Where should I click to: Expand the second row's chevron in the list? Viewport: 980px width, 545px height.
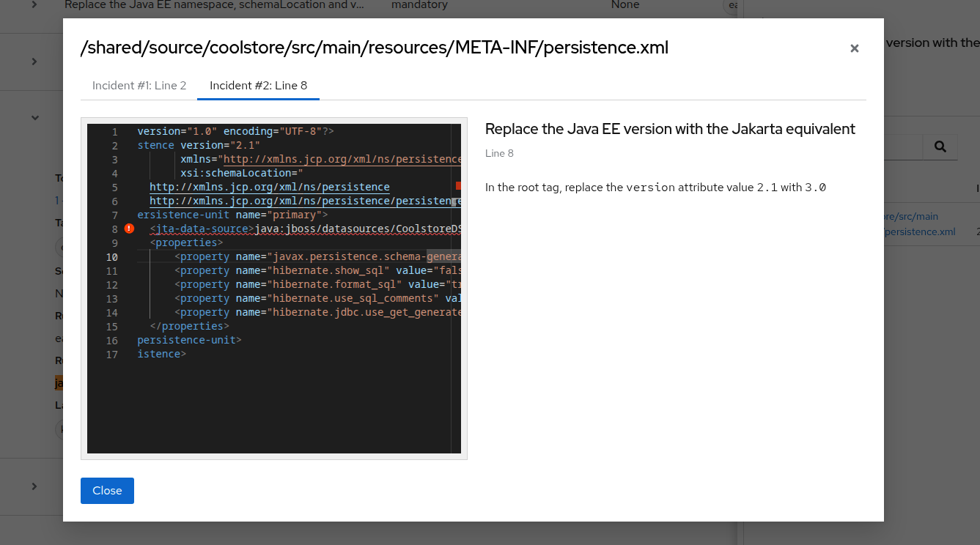click(x=34, y=62)
